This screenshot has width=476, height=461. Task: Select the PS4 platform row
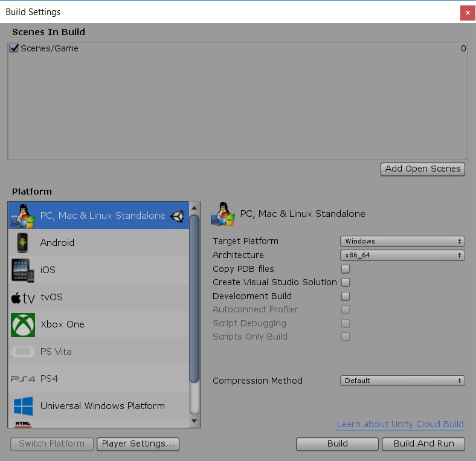tap(98, 379)
